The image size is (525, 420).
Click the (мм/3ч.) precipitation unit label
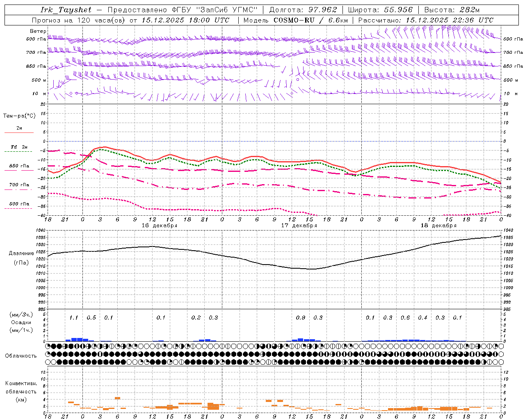(21, 315)
